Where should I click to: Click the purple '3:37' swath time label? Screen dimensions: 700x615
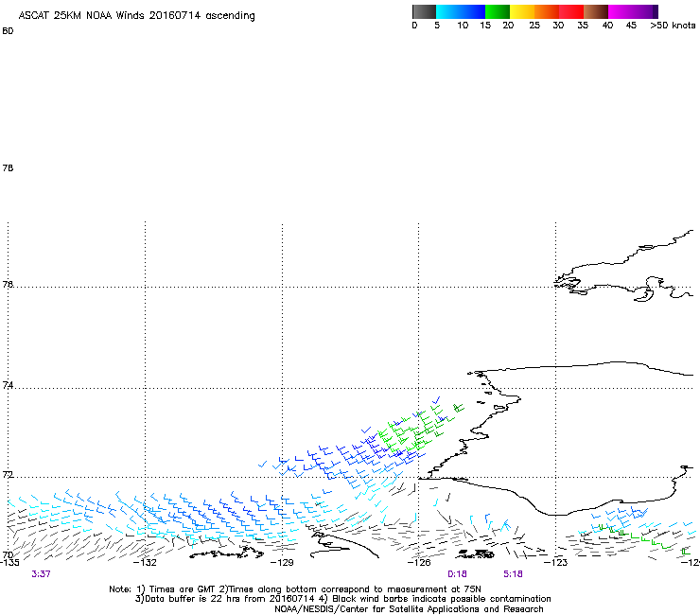(41, 574)
